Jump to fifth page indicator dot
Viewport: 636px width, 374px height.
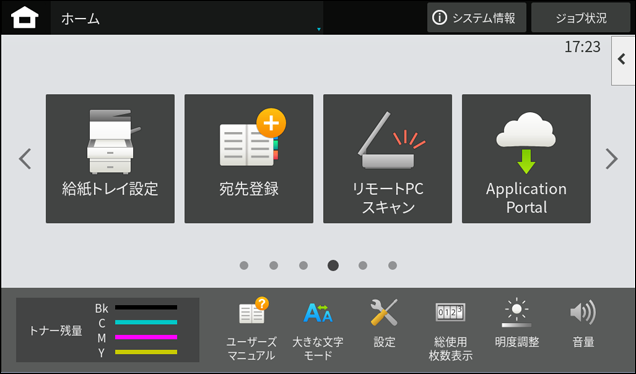(x=363, y=265)
